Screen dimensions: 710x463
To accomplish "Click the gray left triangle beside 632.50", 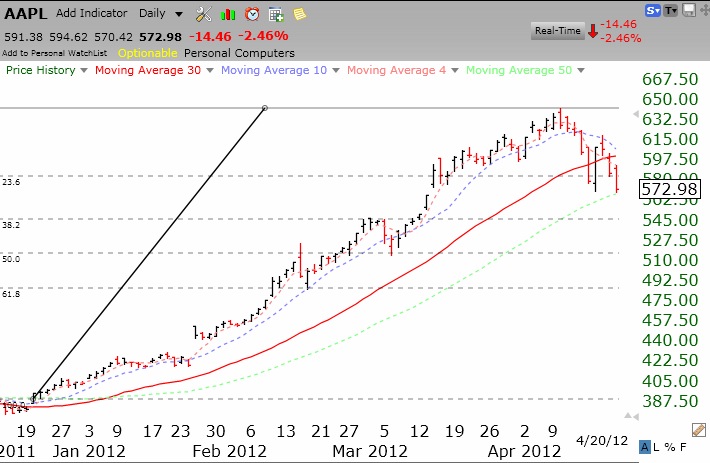I will [x=636, y=115].
